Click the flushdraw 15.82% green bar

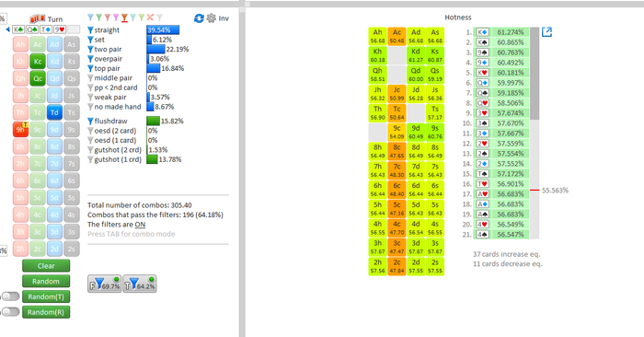tap(154, 122)
